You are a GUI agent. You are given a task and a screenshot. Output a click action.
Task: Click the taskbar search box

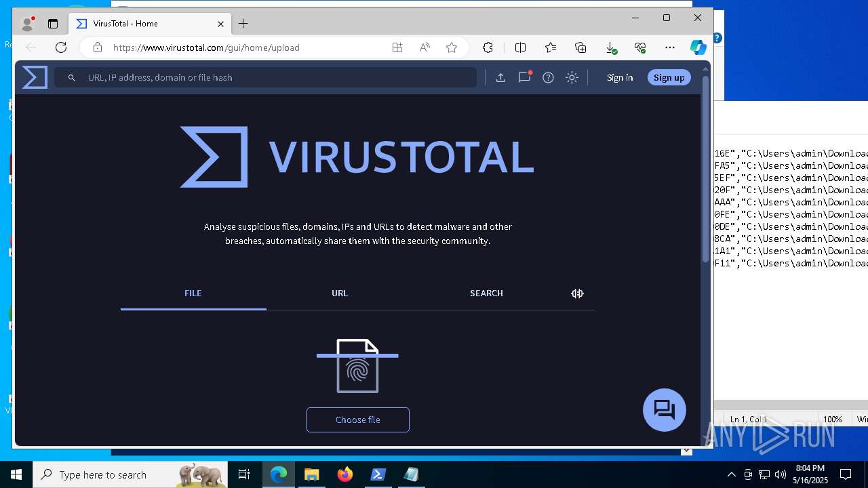point(132,474)
